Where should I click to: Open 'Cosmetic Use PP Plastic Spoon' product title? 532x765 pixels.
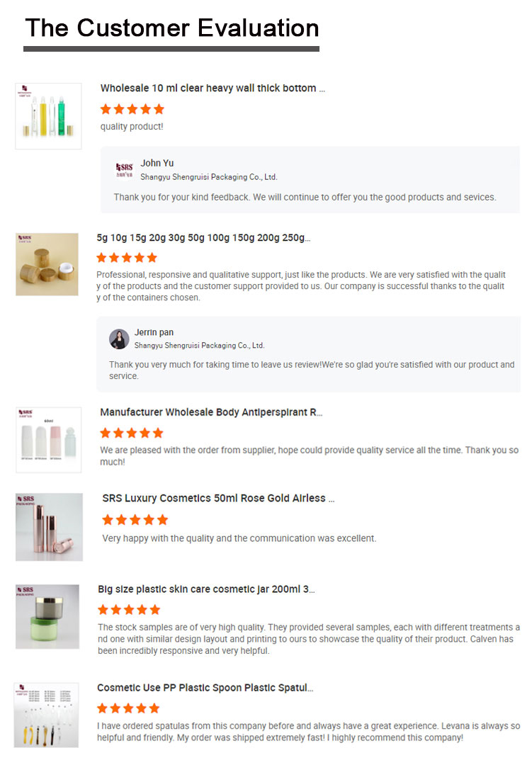pos(205,688)
